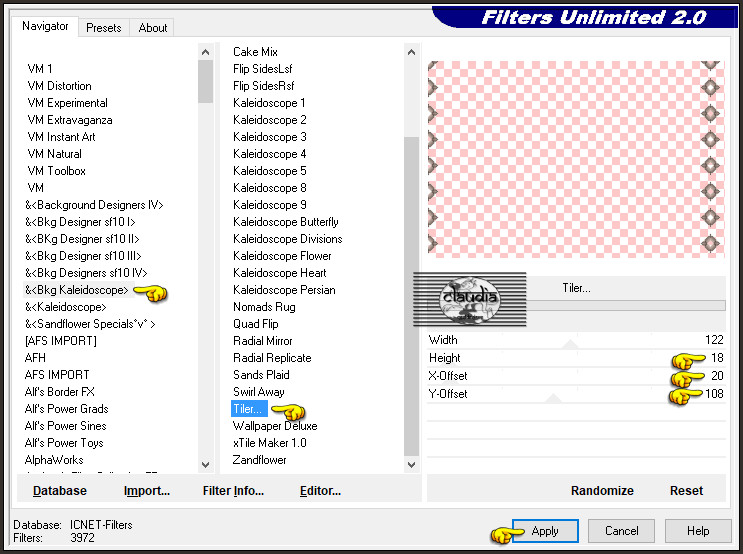The width and height of the screenshot is (743, 554).
Task: Select VM Experimental category
Action: pyautogui.click(x=67, y=103)
